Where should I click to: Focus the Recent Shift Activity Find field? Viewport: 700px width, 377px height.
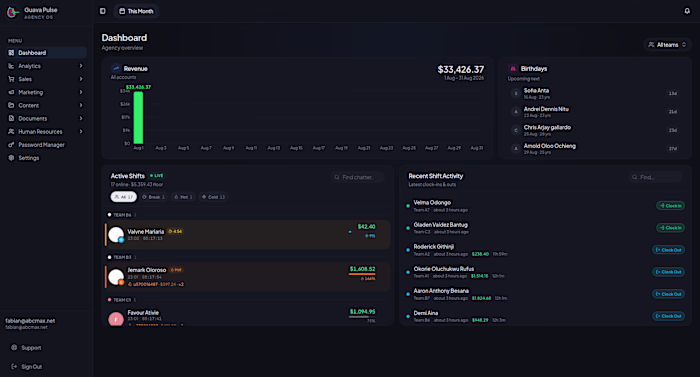point(655,177)
